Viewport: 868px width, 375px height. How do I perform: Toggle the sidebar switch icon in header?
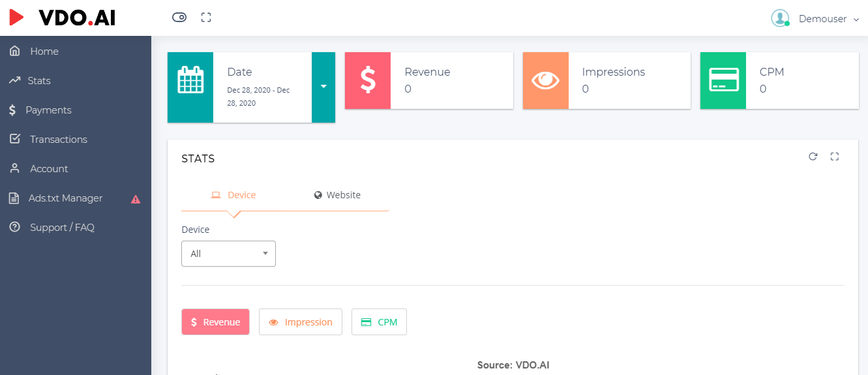[179, 18]
